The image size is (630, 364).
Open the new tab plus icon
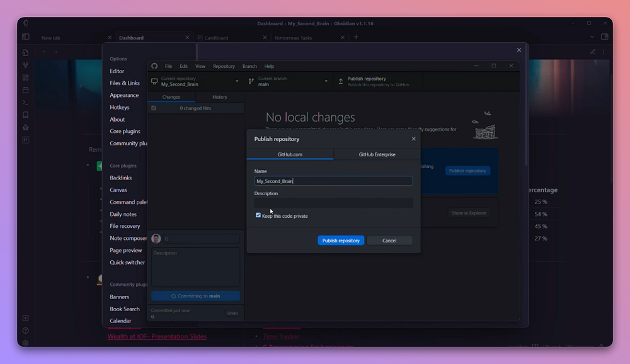point(356,37)
